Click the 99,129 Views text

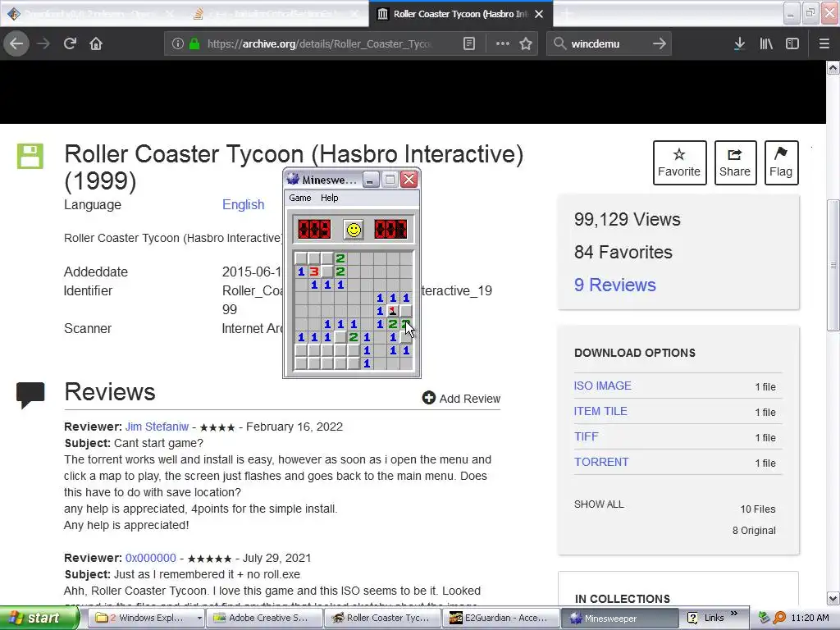pyautogui.click(x=627, y=219)
